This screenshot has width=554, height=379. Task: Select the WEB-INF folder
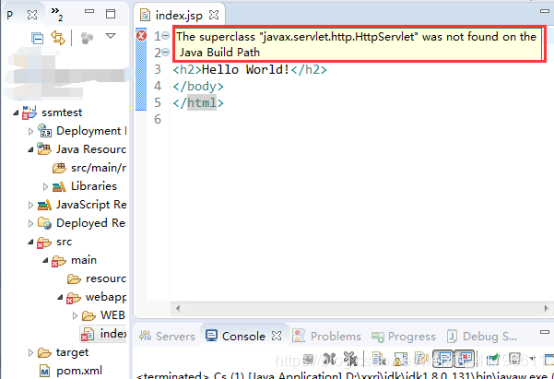click(x=113, y=315)
